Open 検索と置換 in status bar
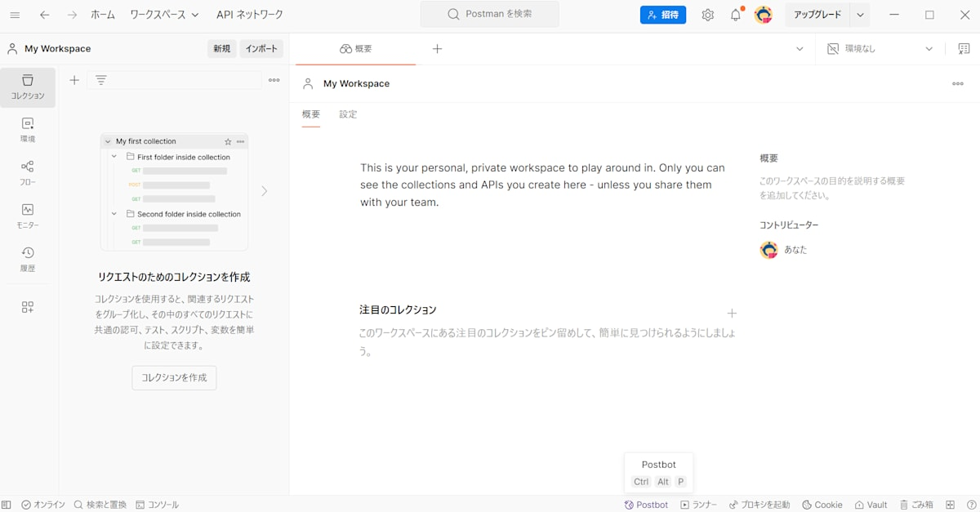Viewport: 980px width, 512px height. [100, 505]
